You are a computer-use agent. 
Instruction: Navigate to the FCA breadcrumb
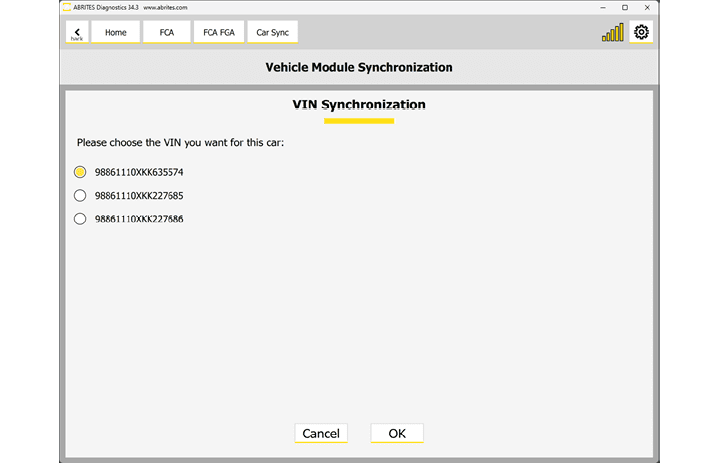[x=166, y=33]
